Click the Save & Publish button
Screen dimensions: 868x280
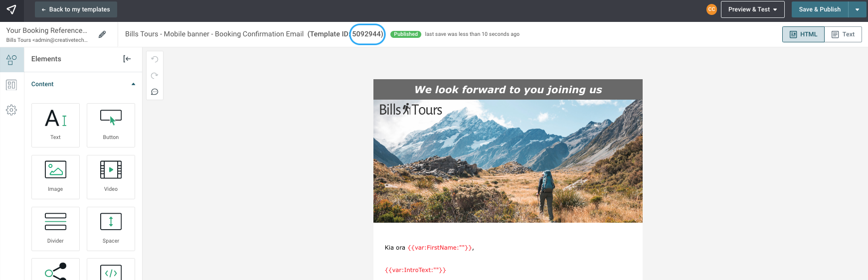[820, 9]
